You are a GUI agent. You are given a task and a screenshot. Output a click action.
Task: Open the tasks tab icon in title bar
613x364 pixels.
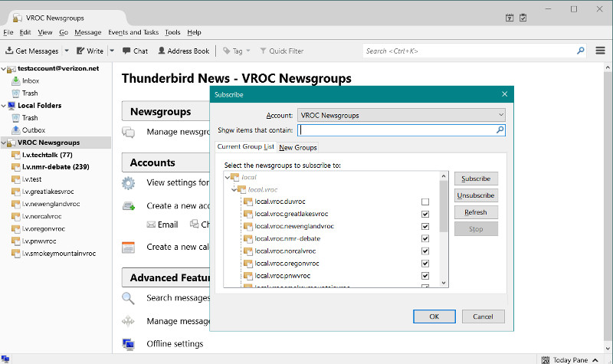(x=523, y=18)
